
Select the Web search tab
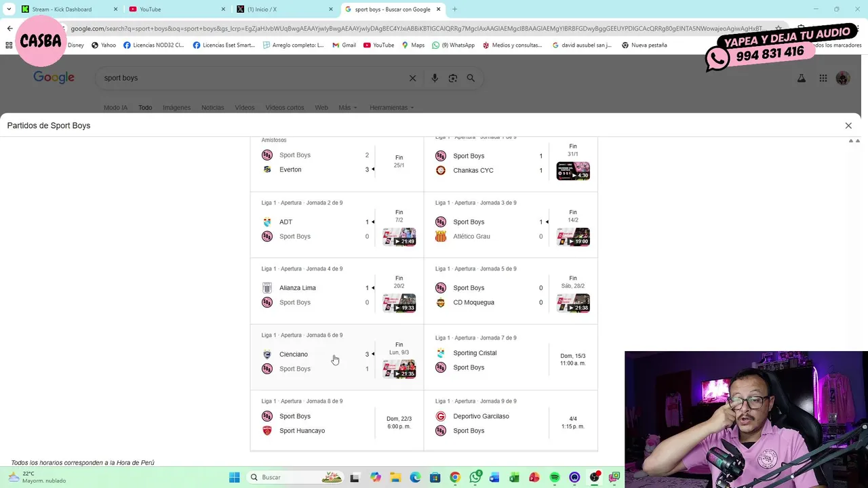pyautogui.click(x=321, y=108)
